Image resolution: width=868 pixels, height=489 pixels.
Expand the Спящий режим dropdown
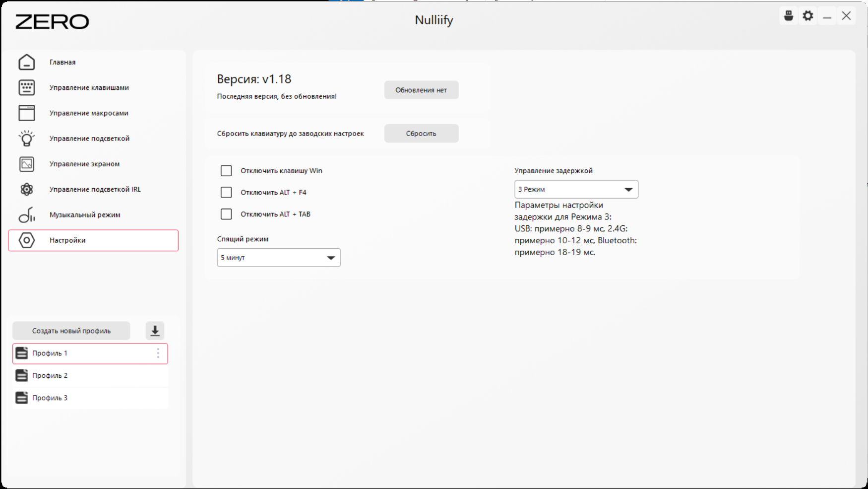click(x=279, y=258)
